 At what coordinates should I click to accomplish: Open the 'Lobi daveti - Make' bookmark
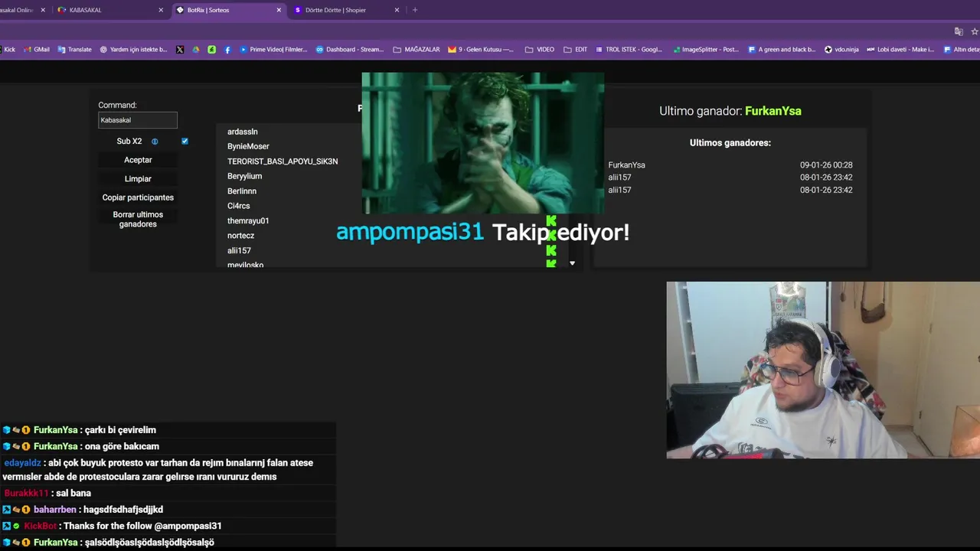pyautogui.click(x=900, y=50)
